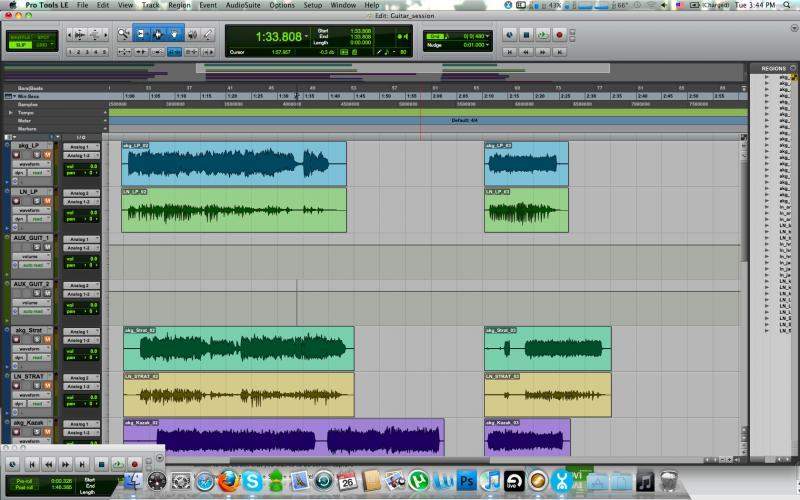The width and height of the screenshot is (800, 500).
Task: Select the Trimmer tool
Action: [x=141, y=34]
